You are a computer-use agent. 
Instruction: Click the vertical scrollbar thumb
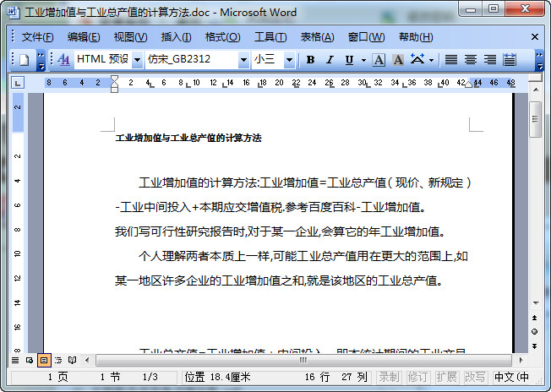coord(535,119)
